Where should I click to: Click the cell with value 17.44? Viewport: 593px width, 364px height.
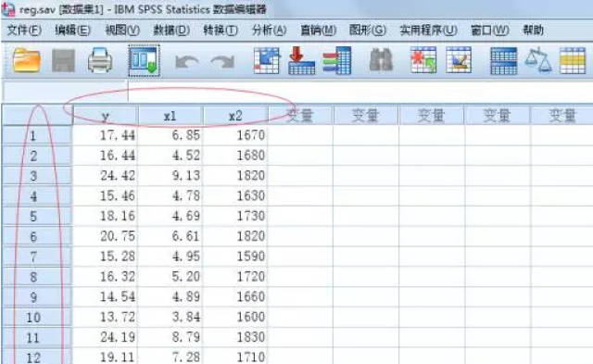pyautogui.click(x=105, y=135)
